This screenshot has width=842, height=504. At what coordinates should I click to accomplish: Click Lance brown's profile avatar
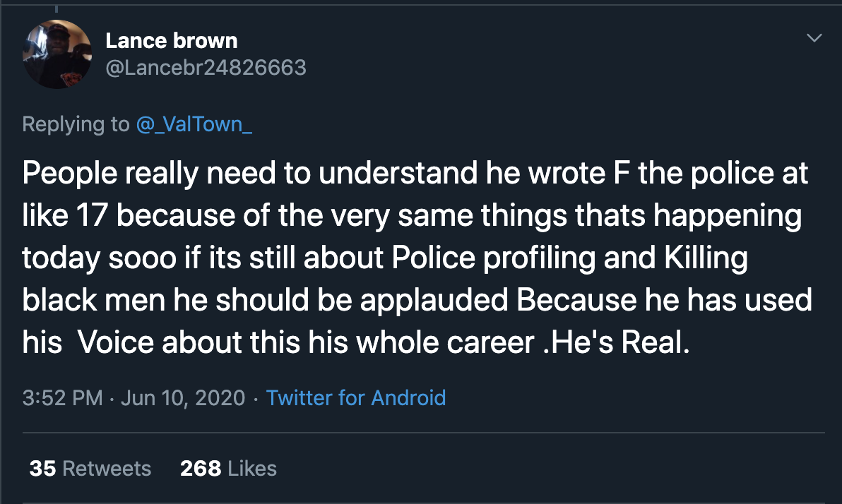point(57,54)
